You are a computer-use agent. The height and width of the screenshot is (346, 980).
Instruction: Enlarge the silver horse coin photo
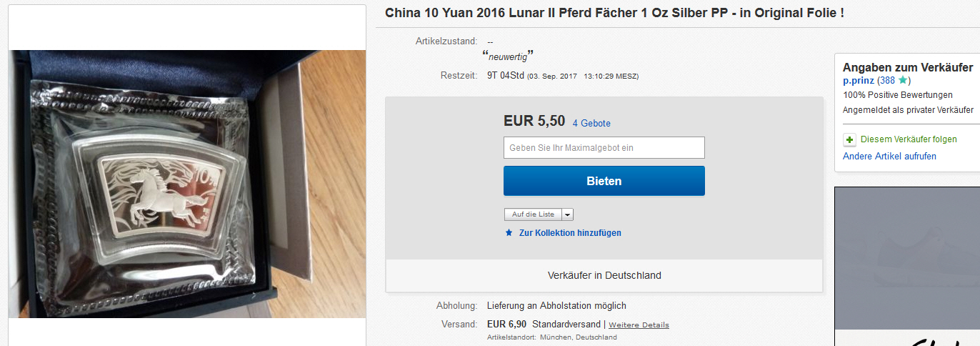pos(187,184)
